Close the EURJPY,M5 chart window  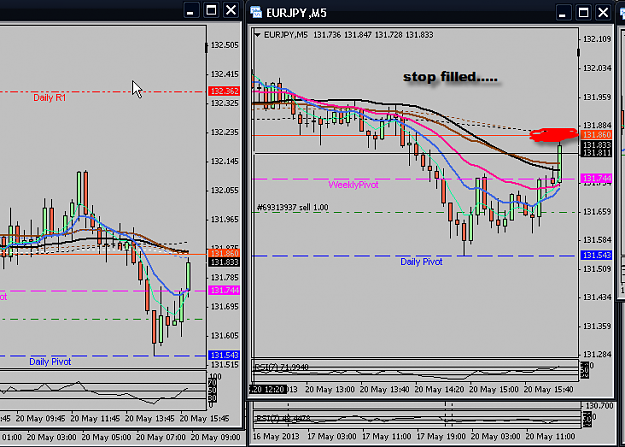coord(603,12)
